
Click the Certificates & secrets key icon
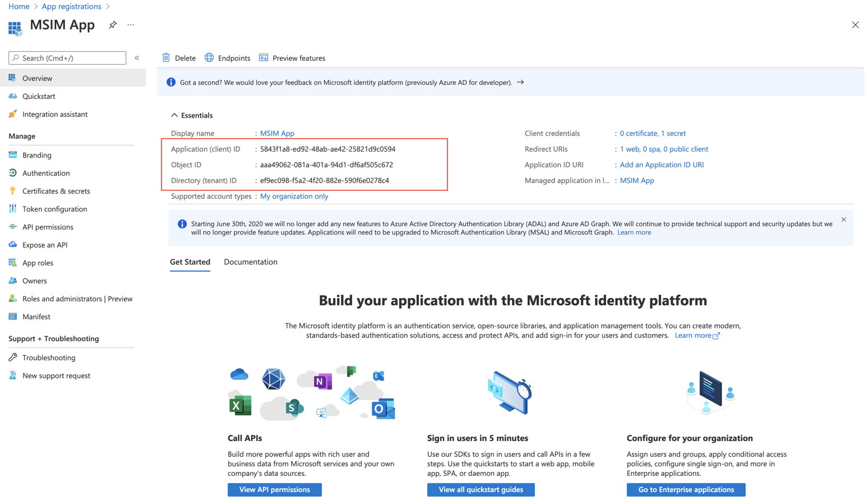click(x=12, y=191)
